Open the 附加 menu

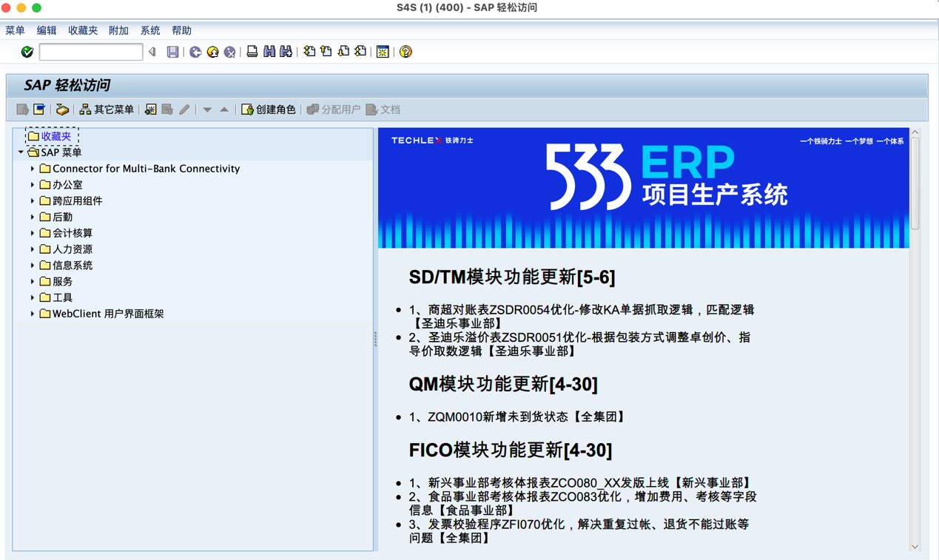[x=118, y=30]
